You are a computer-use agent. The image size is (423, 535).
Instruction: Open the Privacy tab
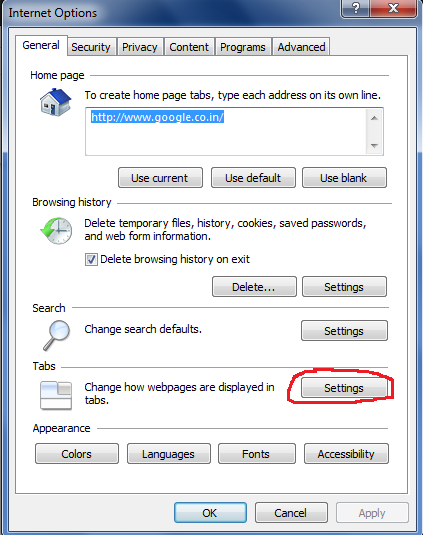[x=140, y=47]
